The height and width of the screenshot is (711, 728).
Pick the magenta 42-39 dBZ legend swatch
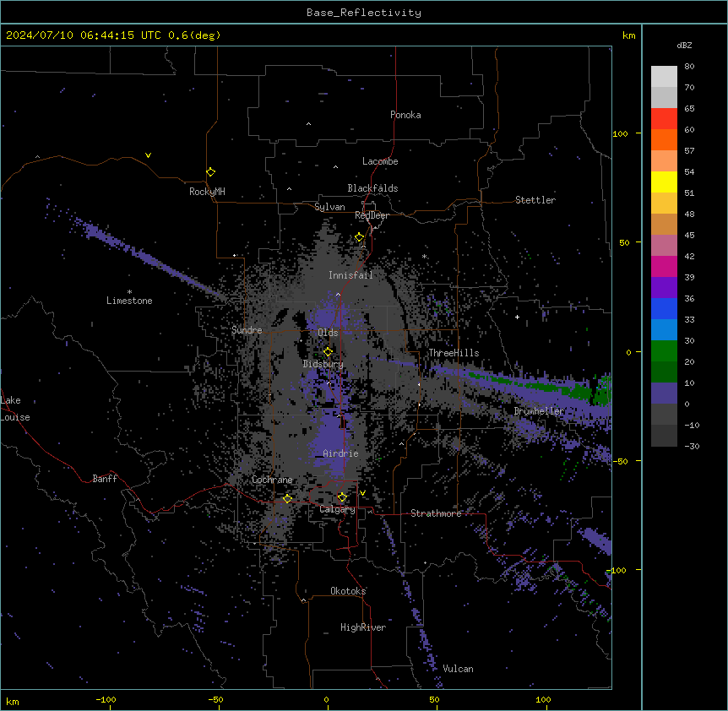click(664, 266)
